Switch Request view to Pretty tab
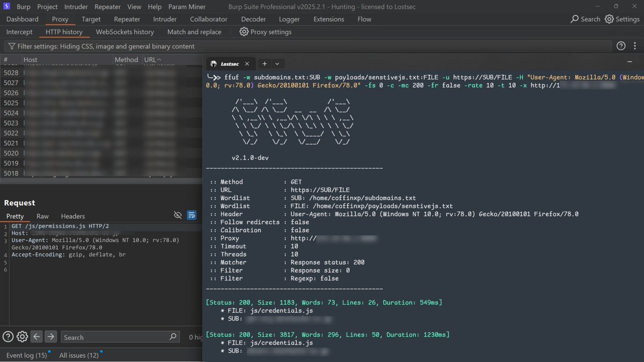The image size is (644, 362). coord(15,216)
